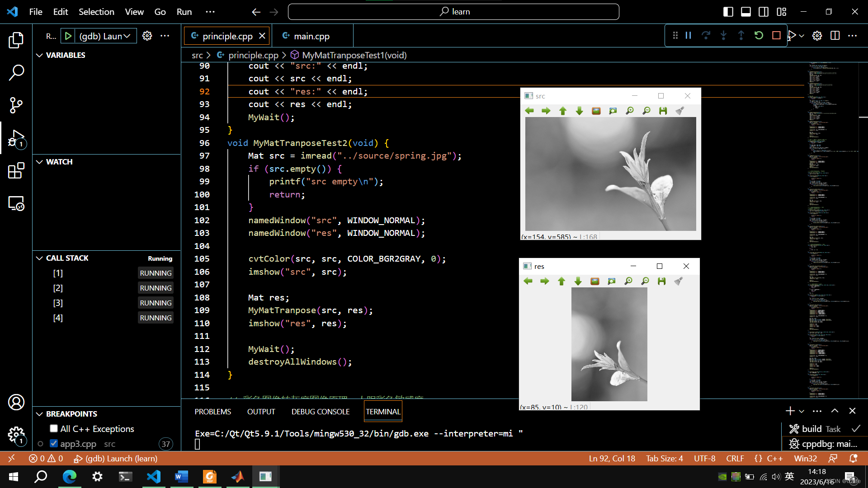Screen dimensions: 868x488
Task: Zoom in using res window magnifier
Action: click(x=628, y=282)
